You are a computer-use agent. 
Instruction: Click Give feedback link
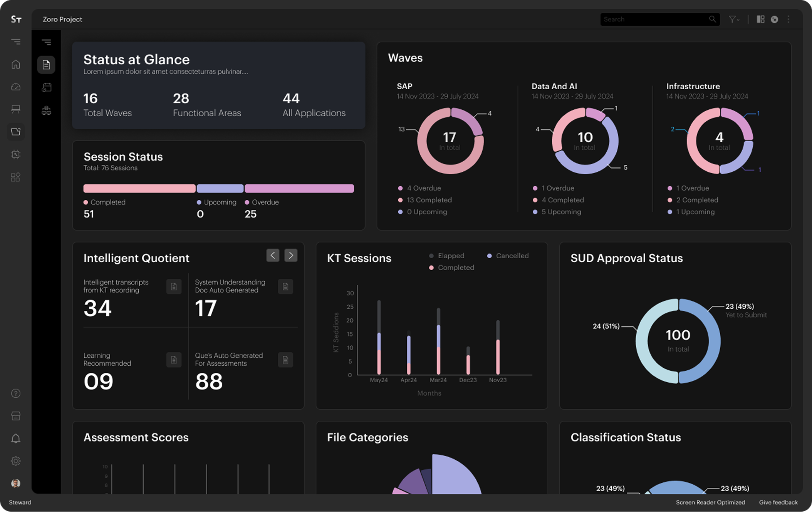click(x=778, y=502)
